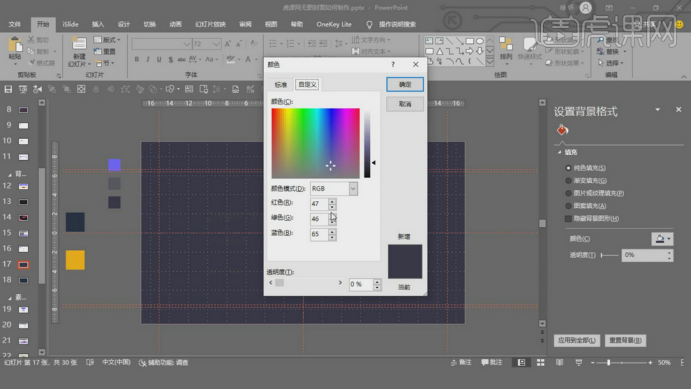Switch to the Custom tab in color dialog
The width and height of the screenshot is (692, 389).
[x=307, y=84]
